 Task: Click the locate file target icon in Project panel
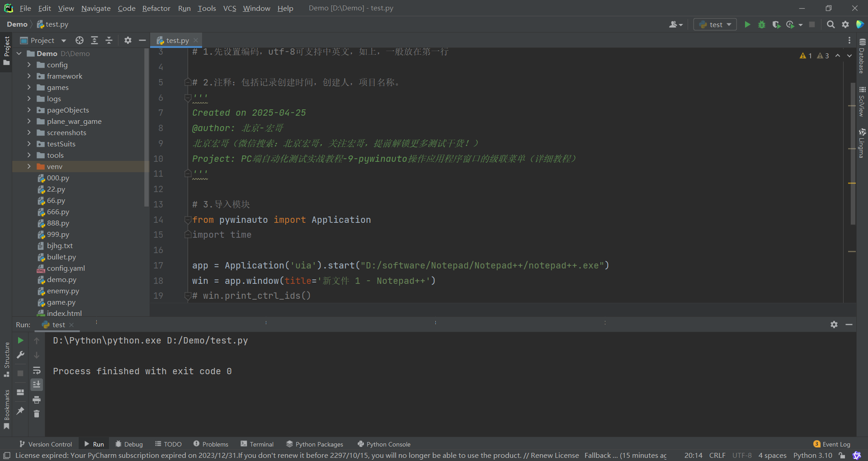tap(80, 40)
